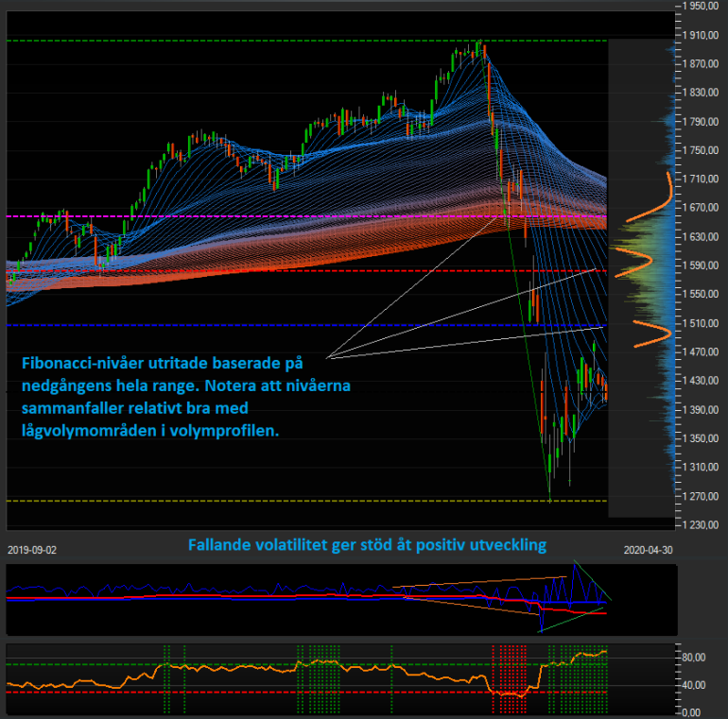Click the 1 390,00 price axis label
This screenshot has width=728, height=719.
click(x=701, y=410)
